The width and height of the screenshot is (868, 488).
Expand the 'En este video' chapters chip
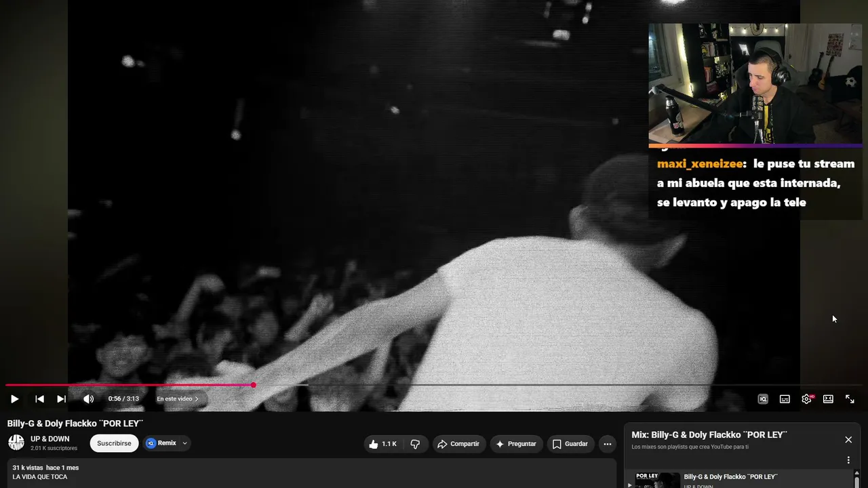(178, 399)
